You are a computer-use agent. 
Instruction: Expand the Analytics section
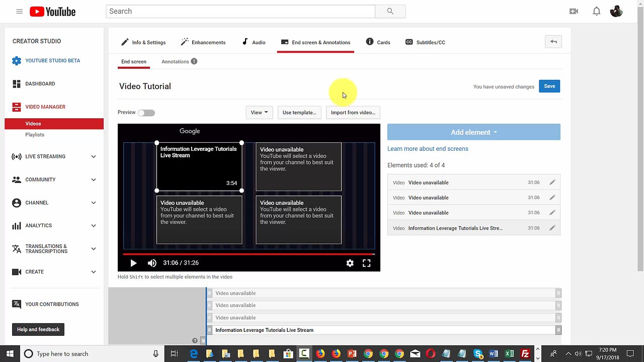pyautogui.click(x=93, y=226)
